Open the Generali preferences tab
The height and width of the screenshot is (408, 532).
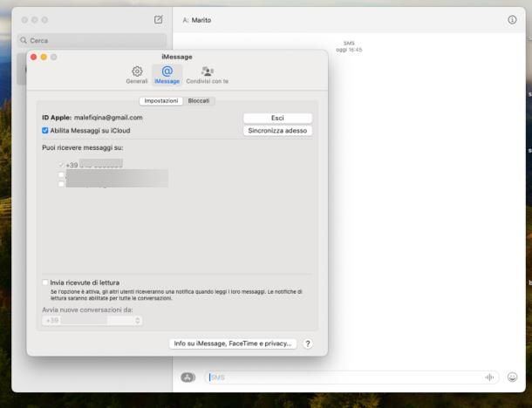137,75
